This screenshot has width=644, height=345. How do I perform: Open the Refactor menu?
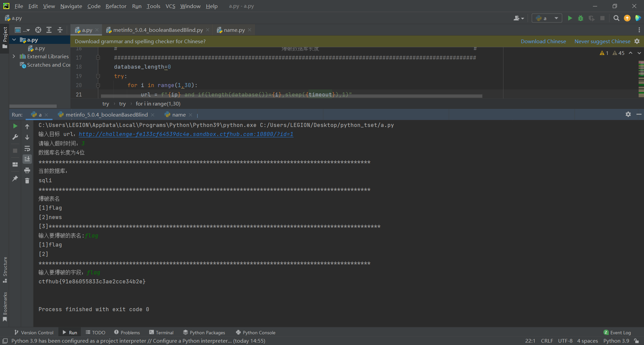pos(116,6)
